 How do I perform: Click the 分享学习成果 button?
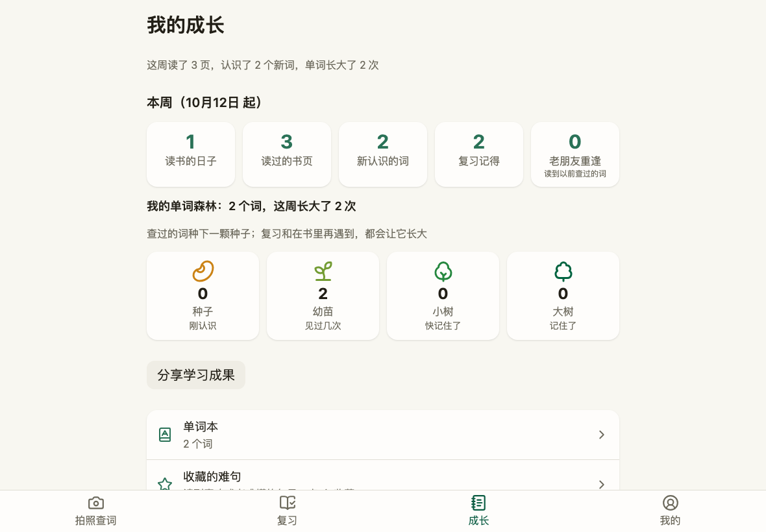point(196,375)
